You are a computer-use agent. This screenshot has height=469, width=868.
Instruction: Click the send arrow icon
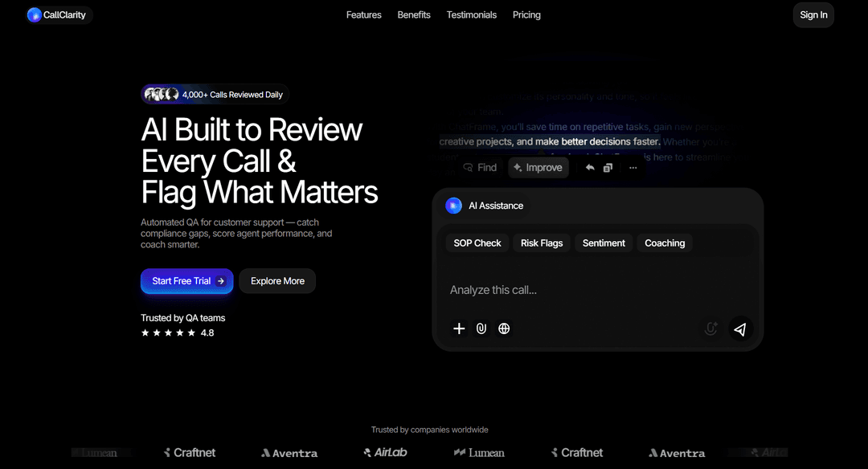[x=739, y=328]
